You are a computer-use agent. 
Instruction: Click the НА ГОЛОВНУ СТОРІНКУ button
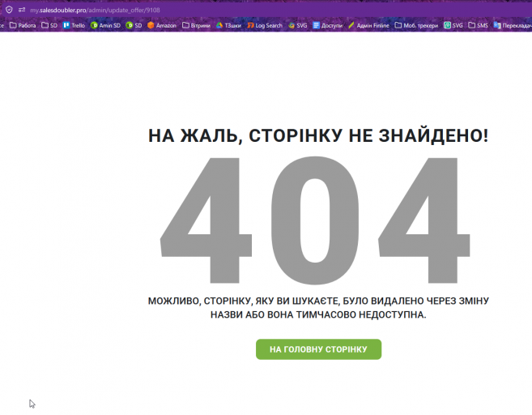click(318, 349)
